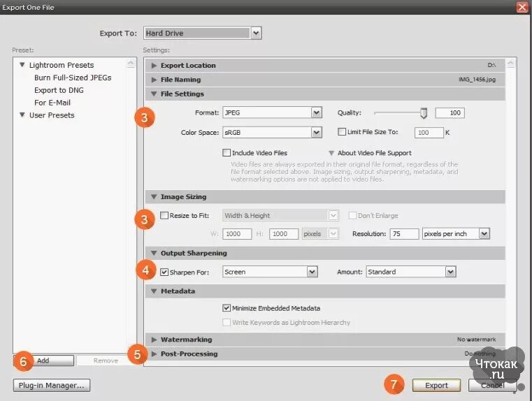
Task: Expand the Watermarking section
Action: 154,340
